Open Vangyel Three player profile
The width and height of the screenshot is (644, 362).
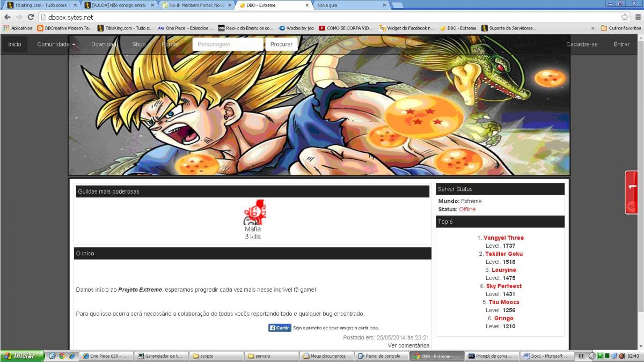coord(503,238)
